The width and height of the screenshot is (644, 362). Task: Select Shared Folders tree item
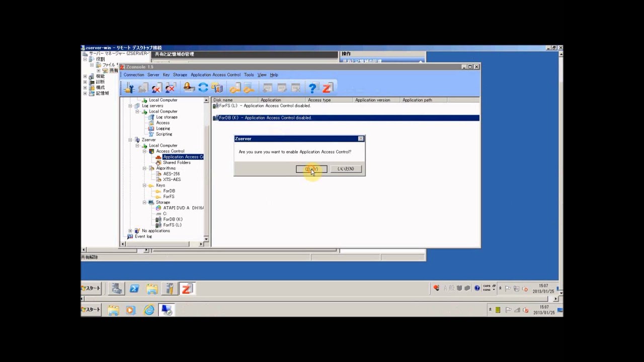[x=177, y=163]
